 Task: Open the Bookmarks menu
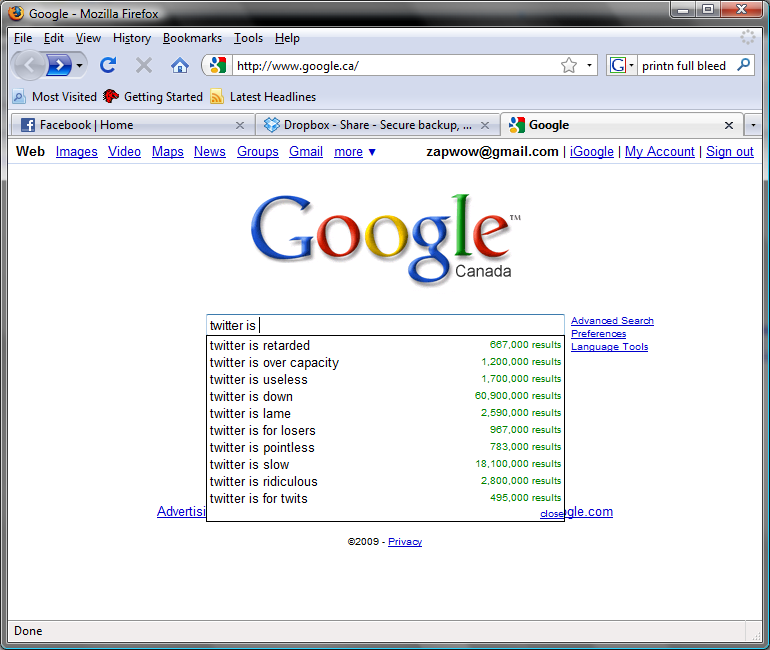tap(190, 38)
